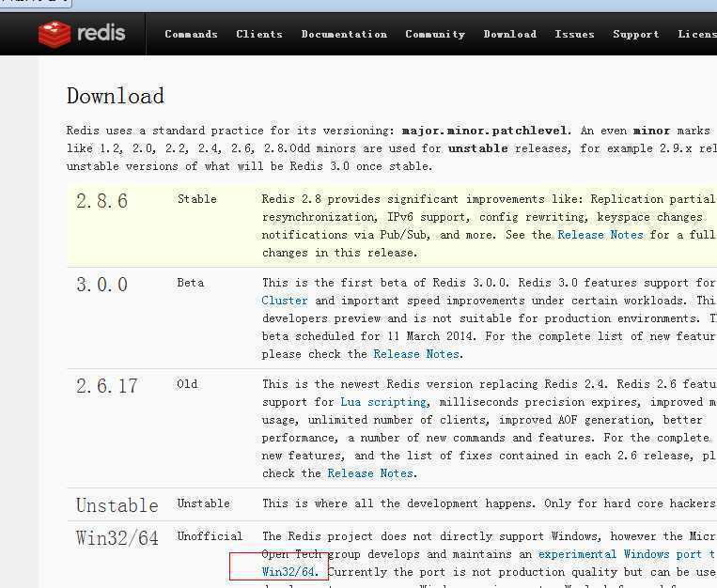Follow the experimental Windows port link
Image resolution: width=717 pixels, height=588 pixels.
pyautogui.click(x=627, y=554)
